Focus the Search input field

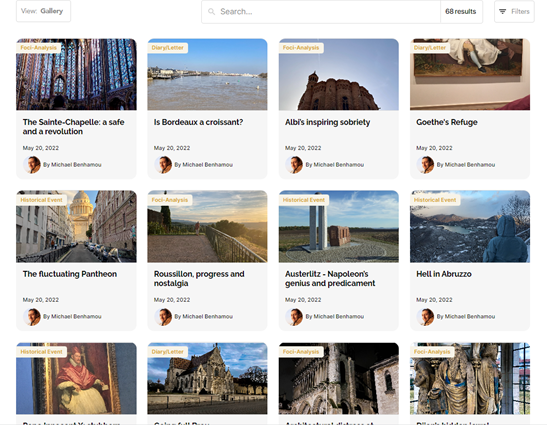[321, 12]
